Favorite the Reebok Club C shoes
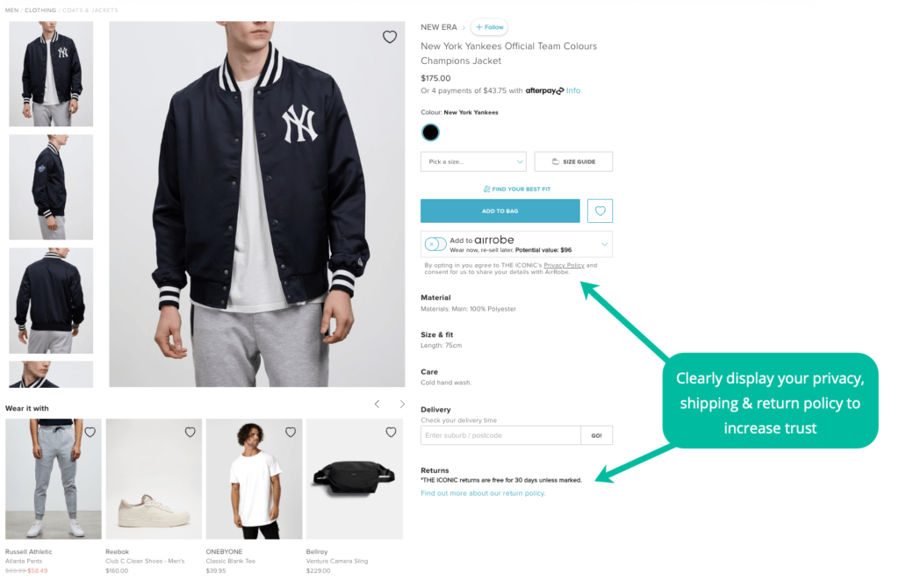 click(190, 432)
